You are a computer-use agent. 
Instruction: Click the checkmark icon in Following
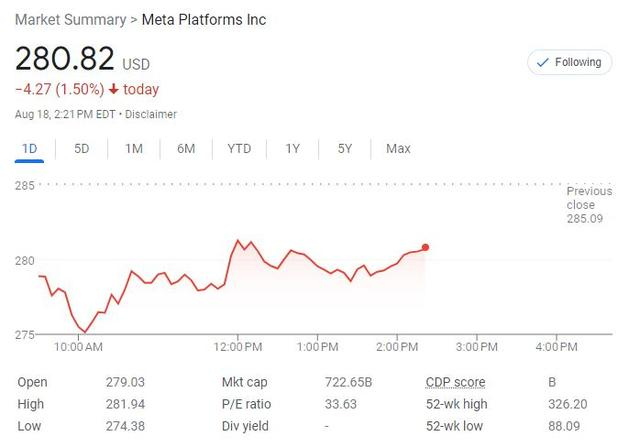pos(543,62)
